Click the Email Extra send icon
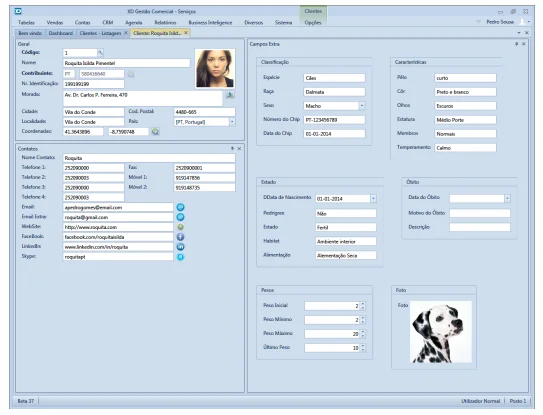This screenshot has height=415, width=543. [180, 217]
